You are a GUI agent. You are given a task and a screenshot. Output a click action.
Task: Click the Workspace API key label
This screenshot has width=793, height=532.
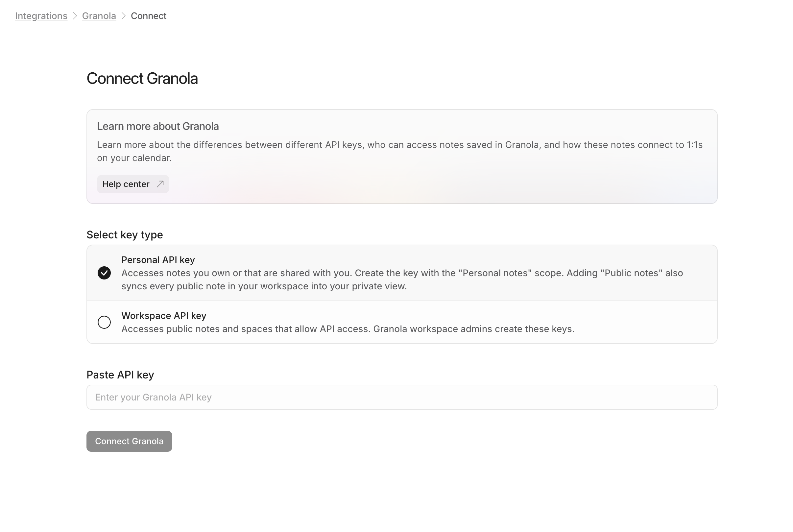(x=163, y=316)
